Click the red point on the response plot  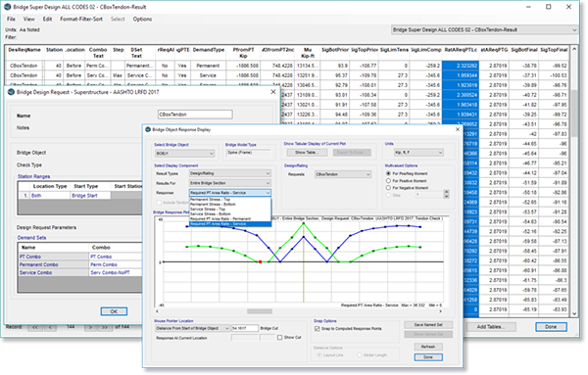[x=261, y=261]
